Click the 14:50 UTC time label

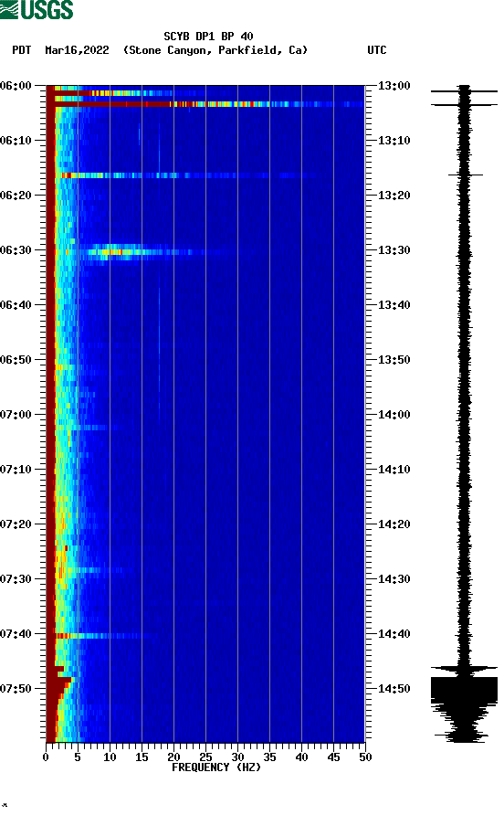point(394,689)
